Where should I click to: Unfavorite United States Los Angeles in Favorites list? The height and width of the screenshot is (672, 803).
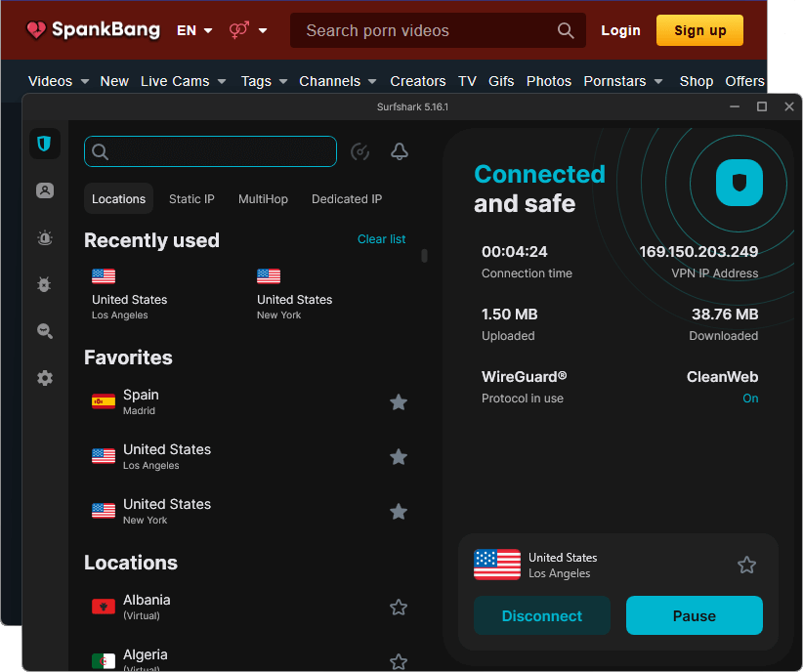[399, 456]
